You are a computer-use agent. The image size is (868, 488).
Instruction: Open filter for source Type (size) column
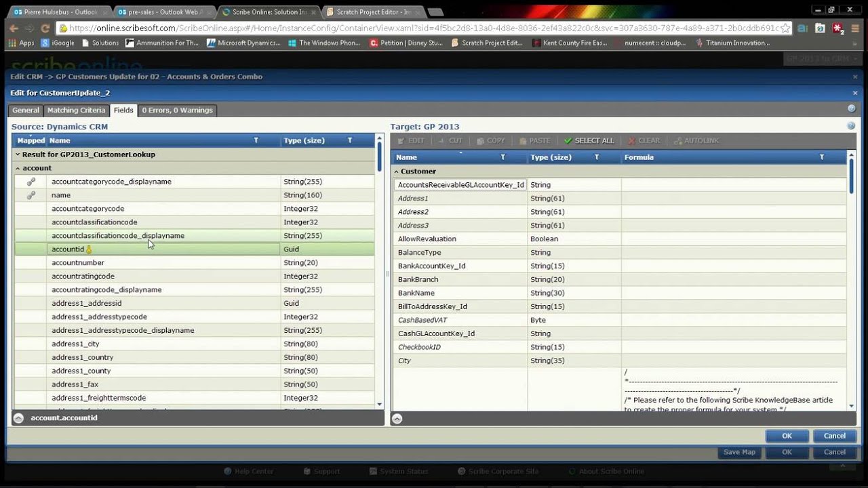point(350,140)
